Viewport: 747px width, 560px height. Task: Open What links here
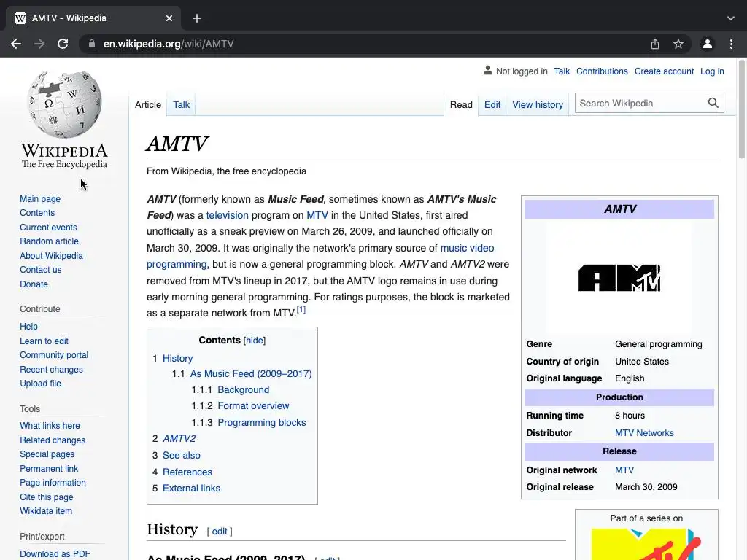point(50,426)
